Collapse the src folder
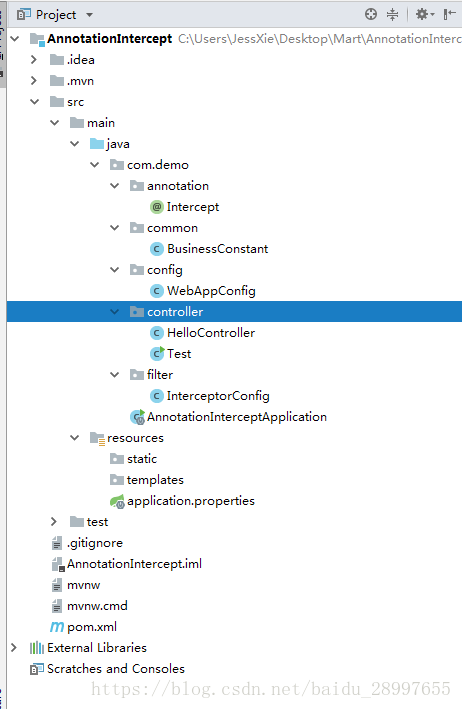The height and width of the screenshot is (709, 462). pyautogui.click(x=34, y=102)
